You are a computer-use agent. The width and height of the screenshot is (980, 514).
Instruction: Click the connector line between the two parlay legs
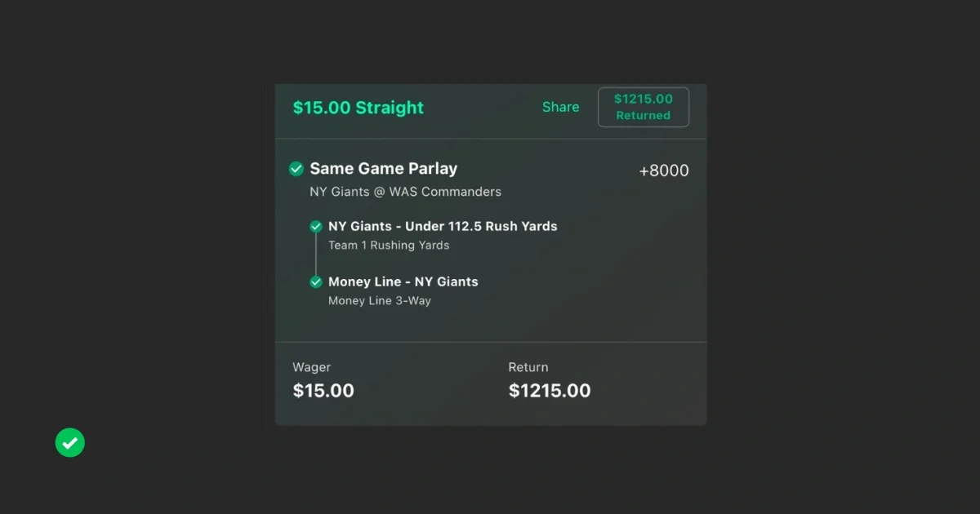[315, 254]
